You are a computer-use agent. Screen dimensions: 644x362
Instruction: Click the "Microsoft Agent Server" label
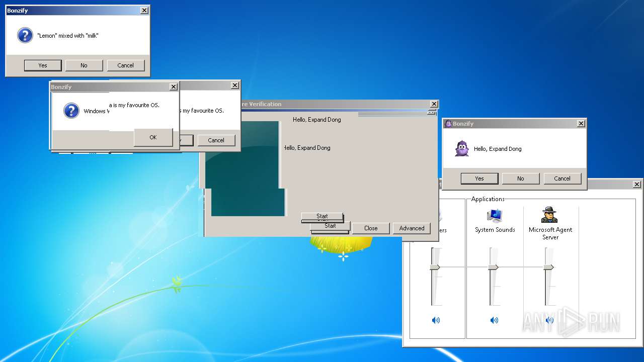(x=550, y=233)
